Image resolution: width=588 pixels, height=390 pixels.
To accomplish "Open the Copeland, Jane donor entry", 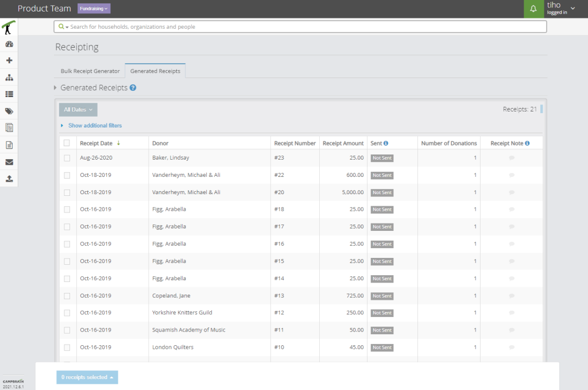I will click(x=171, y=295).
